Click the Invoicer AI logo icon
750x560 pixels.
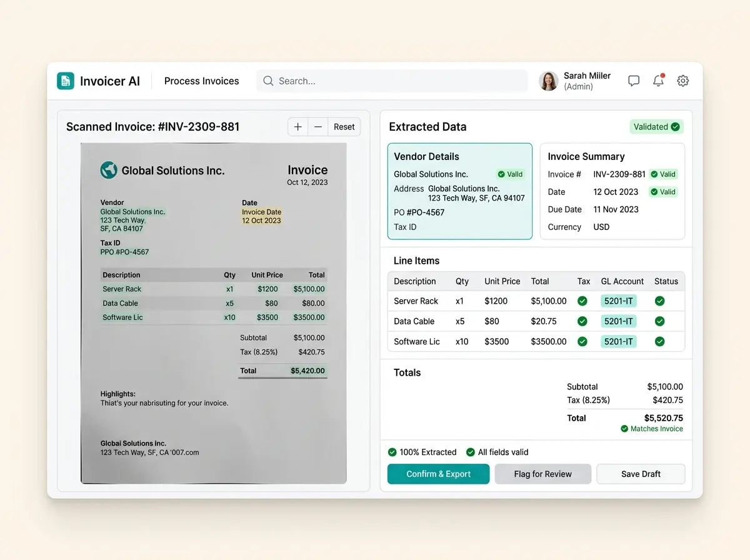(x=66, y=81)
